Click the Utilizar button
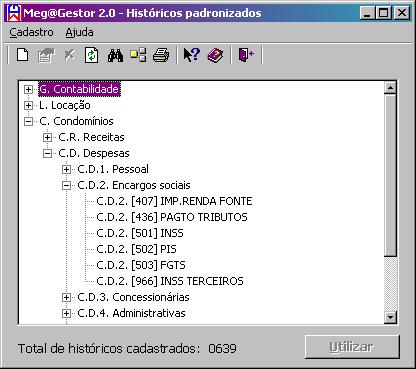The height and width of the screenshot is (369, 416). tap(352, 347)
